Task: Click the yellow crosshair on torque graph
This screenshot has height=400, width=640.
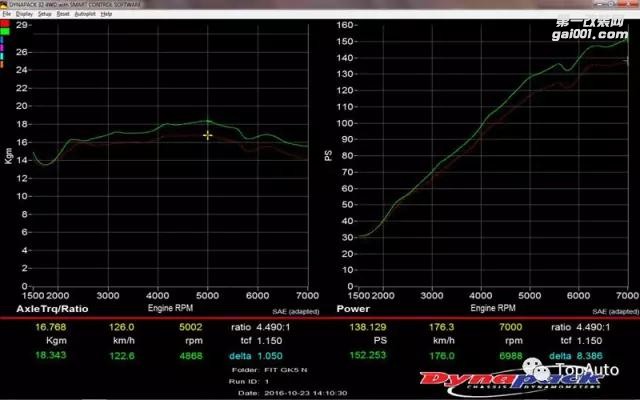Action: 207,135
